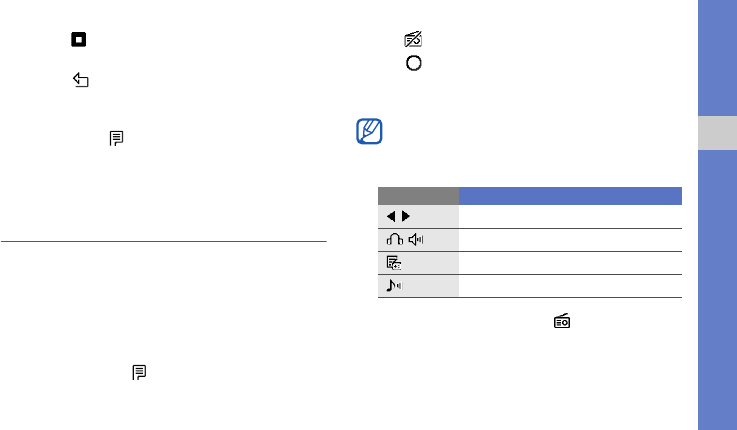
Task: Select the headphones icon in the table
Action: click(395, 240)
